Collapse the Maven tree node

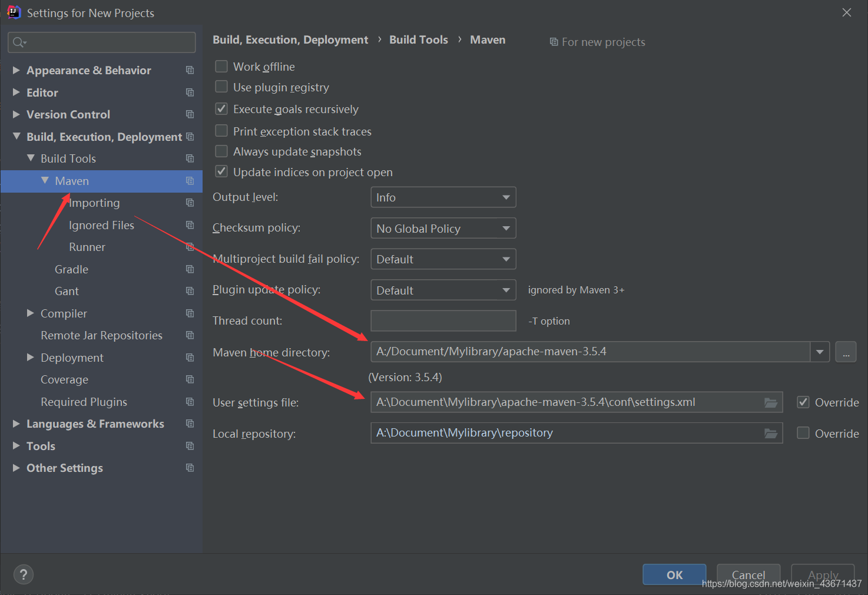coord(45,180)
